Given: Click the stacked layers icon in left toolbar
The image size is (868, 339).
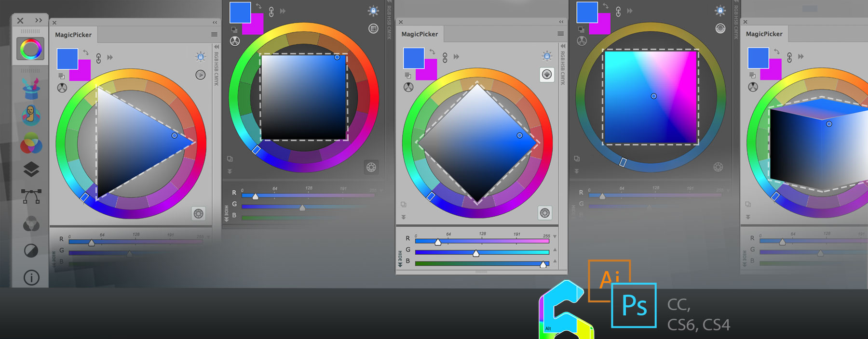Looking at the screenshot, I should [x=31, y=169].
